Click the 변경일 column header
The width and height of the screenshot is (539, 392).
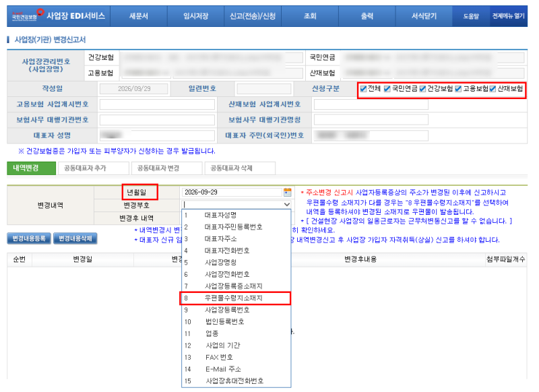[82, 259]
